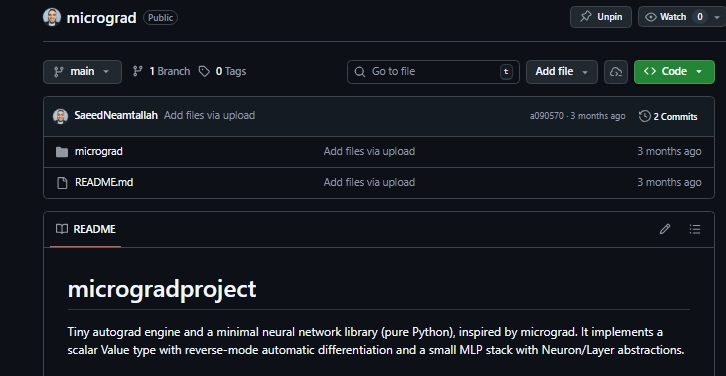The image size is (726, 376).
Task: Open SaeedNeamtallah's profile link in commit bar
Action: [116, 115]
